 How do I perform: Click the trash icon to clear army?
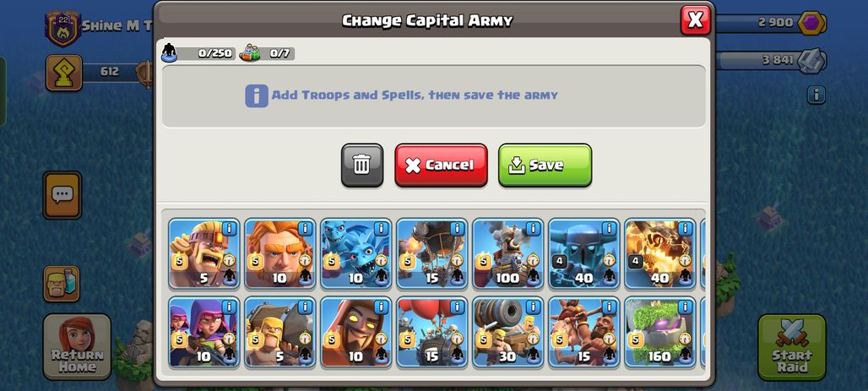click(362, 165)
